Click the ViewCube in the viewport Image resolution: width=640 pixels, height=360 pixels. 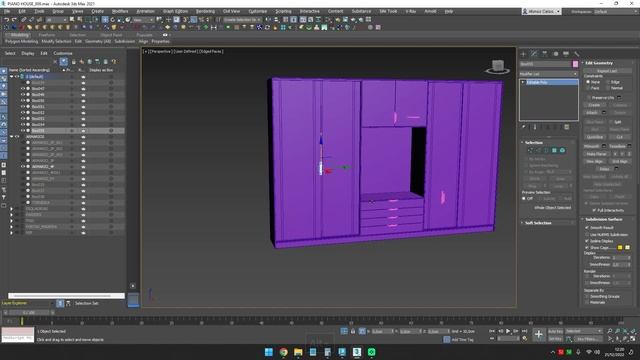[497, 67]
